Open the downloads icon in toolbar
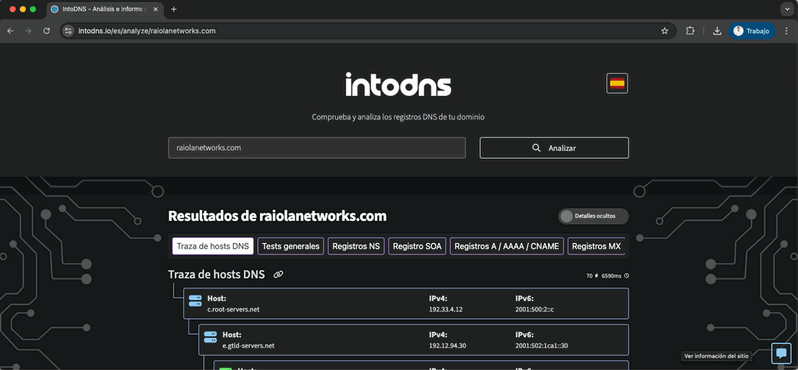 [717, 31]
